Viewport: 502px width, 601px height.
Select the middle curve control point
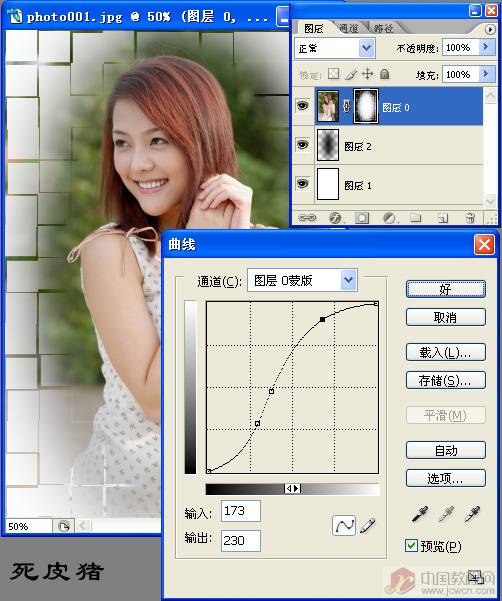click(x=271, y=391)
